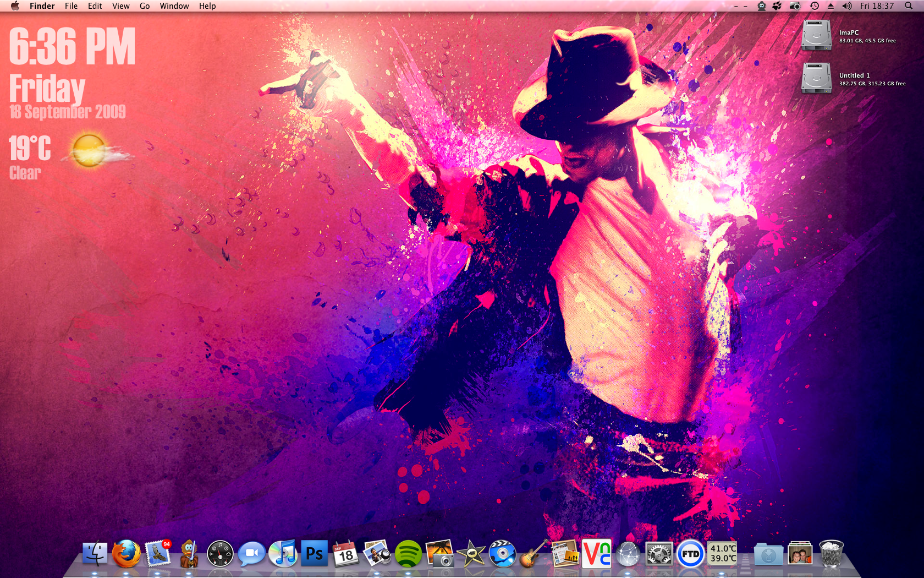
Task: Open the pictures stack in Dock
Action: 800,554
